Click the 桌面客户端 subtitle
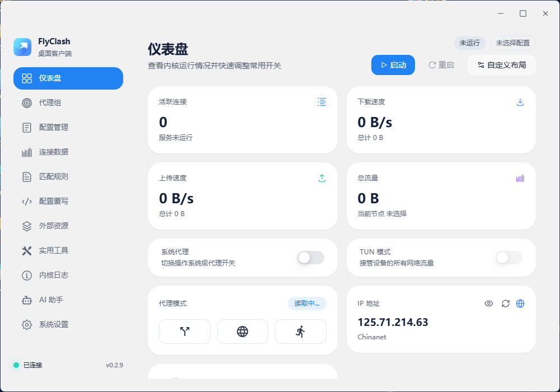 [x=55, y=54]
